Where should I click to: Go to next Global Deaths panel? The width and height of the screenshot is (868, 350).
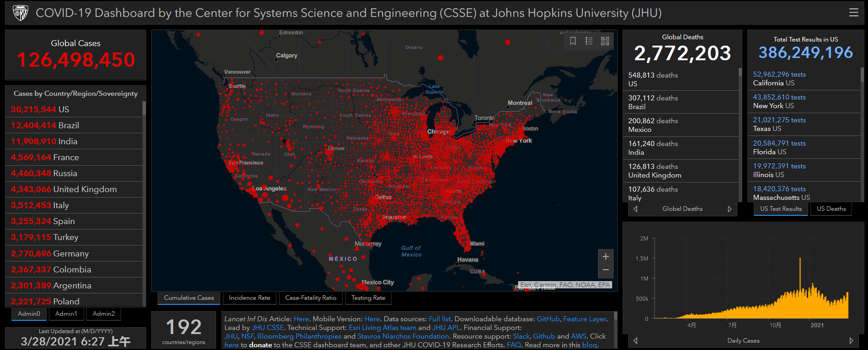click(730, 209)
